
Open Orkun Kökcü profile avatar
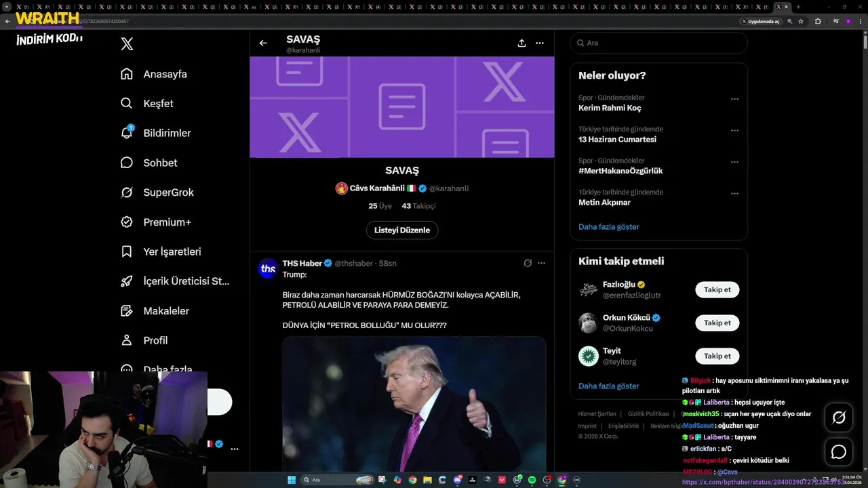click(589, 323)
